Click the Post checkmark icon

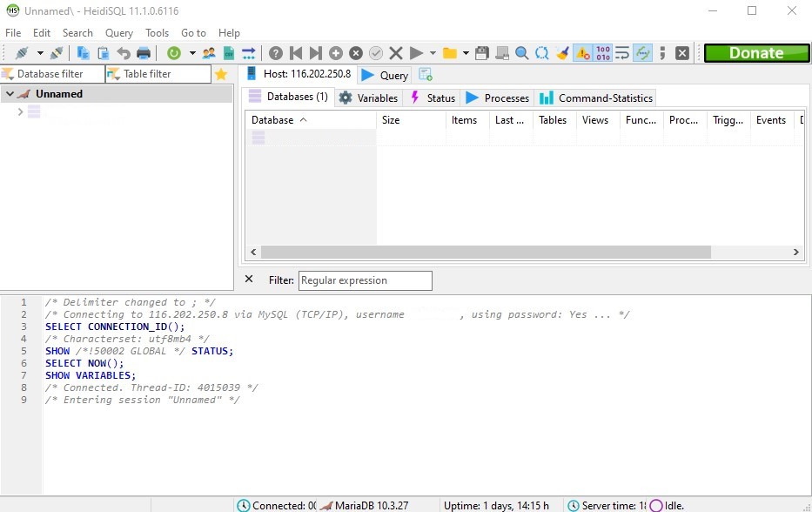[376, 53]
